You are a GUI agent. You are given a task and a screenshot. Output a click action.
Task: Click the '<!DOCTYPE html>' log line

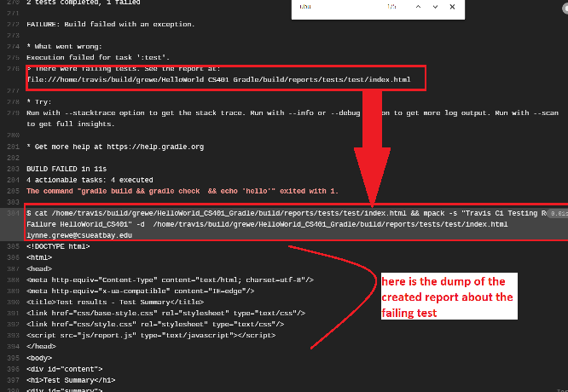coord(58,246)
